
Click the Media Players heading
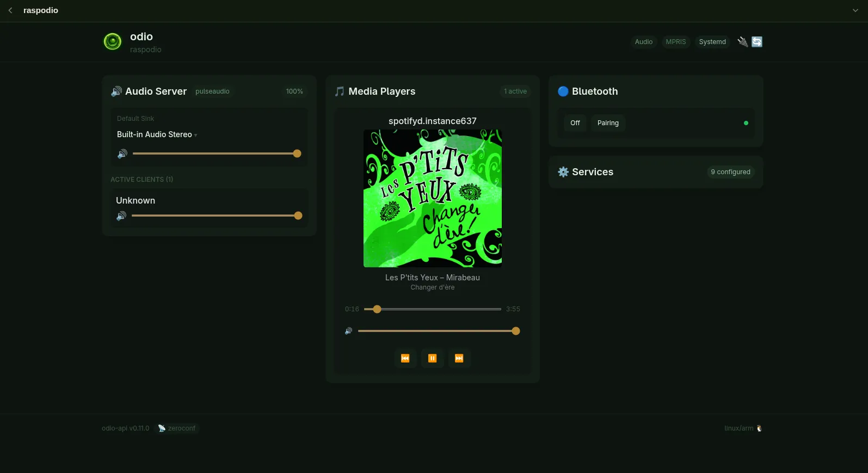click(382, 91)
